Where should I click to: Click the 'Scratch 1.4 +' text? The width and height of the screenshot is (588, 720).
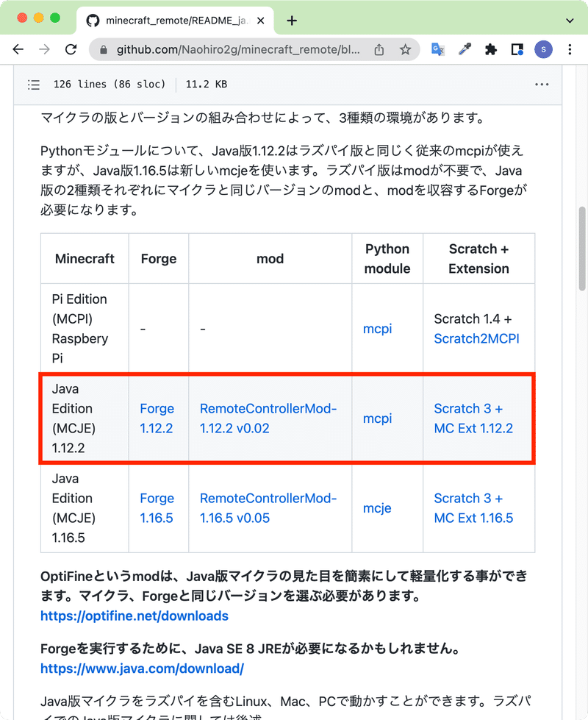click(x=473, y=318)
